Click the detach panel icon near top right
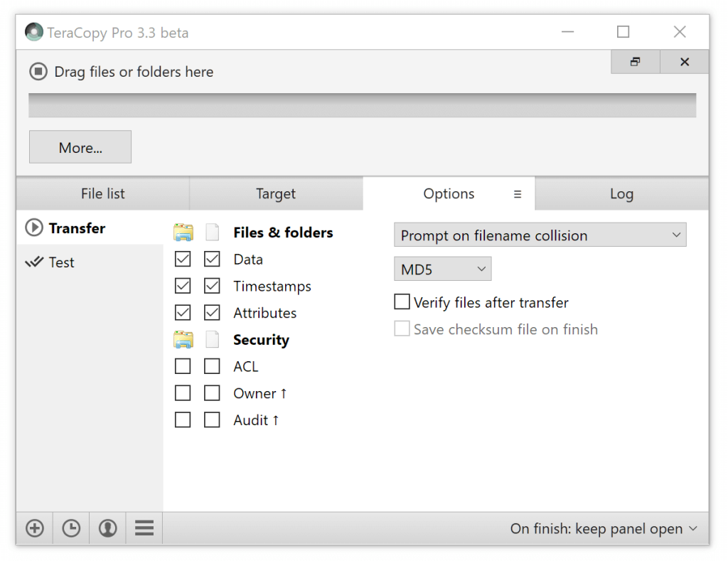Screen dimensions: 728x561 (635, 62)
